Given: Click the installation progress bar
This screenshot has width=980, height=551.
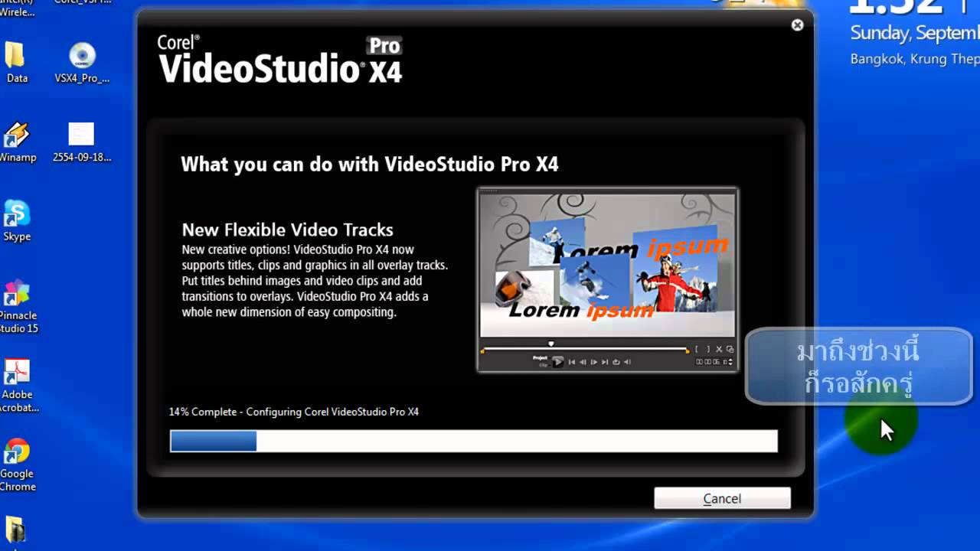Looking at the screenshot, I should point(473,441).
